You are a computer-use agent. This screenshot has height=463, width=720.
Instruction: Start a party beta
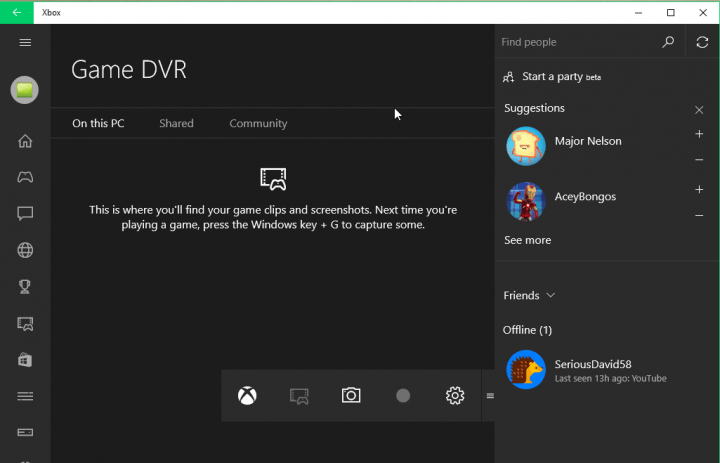[552, 77]
